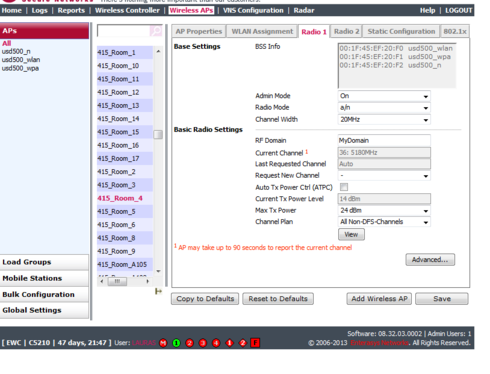This screenshot has height=374, width=490.
Task: Click the BSS Info list box
Action: pos(397,66)
